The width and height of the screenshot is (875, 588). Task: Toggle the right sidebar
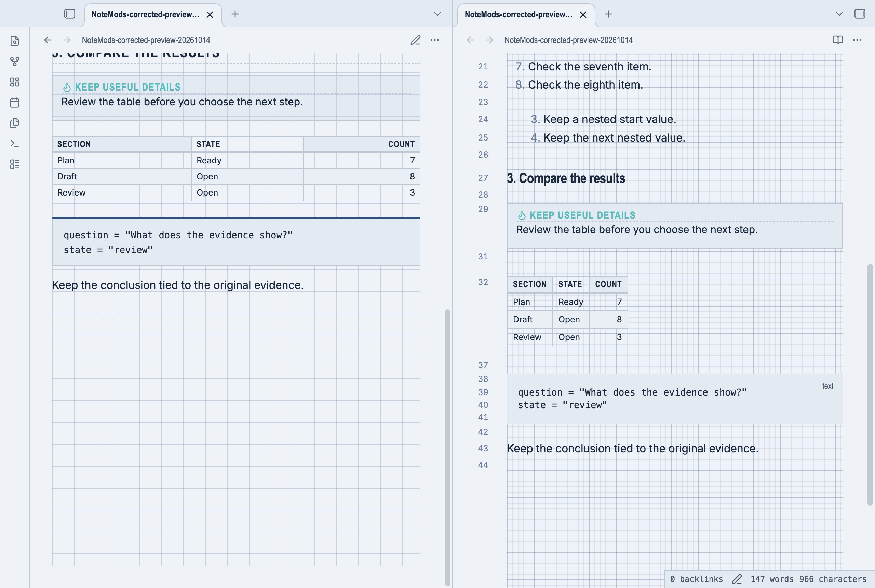point(860,14)
